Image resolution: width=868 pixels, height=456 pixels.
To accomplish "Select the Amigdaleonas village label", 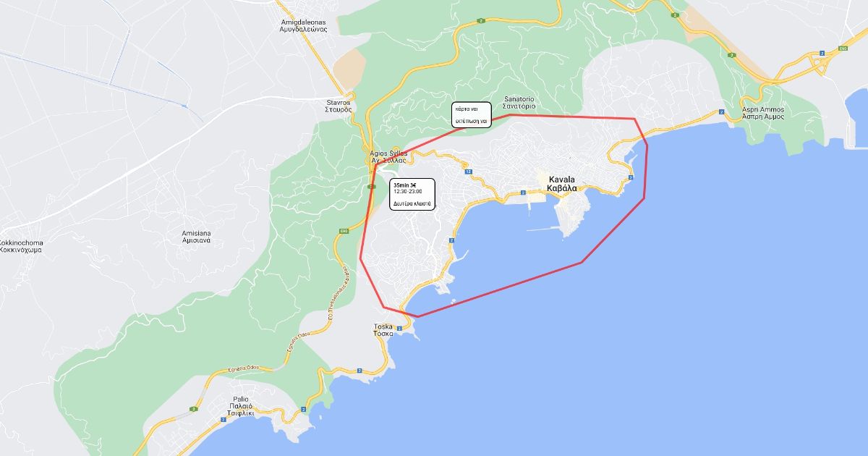I will pos(304,25).
